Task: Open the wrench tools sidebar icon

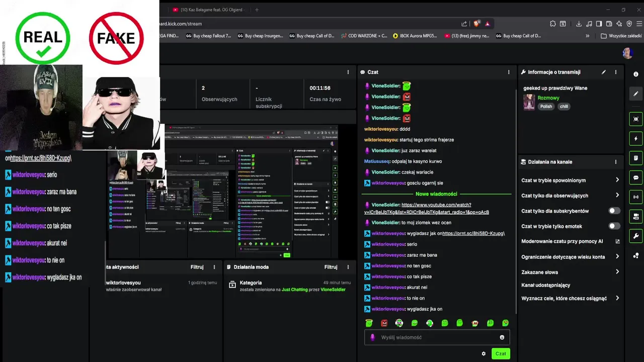Action: tap(636, 236)
